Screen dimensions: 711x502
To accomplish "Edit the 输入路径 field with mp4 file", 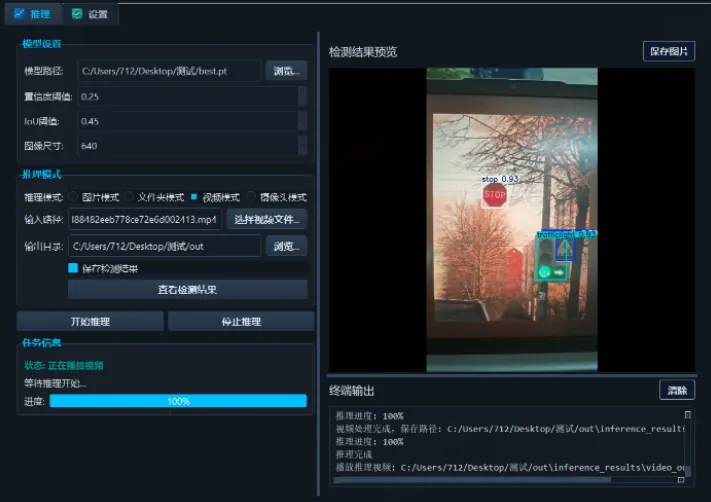I will click(145, 219).
